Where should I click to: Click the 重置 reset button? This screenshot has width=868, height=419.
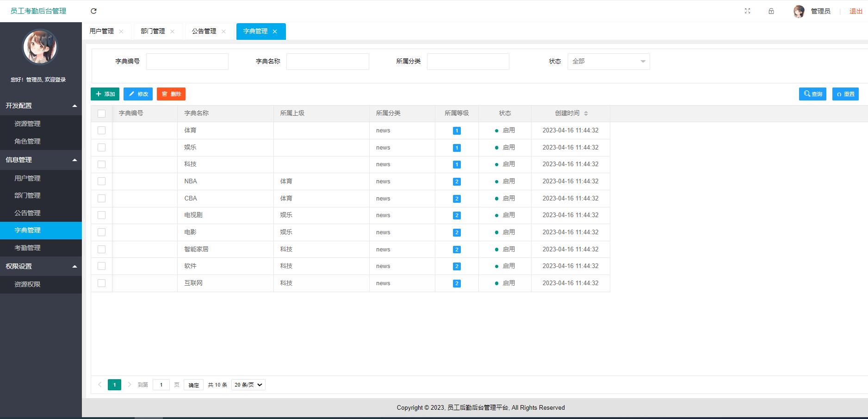(x=845, y=94)
